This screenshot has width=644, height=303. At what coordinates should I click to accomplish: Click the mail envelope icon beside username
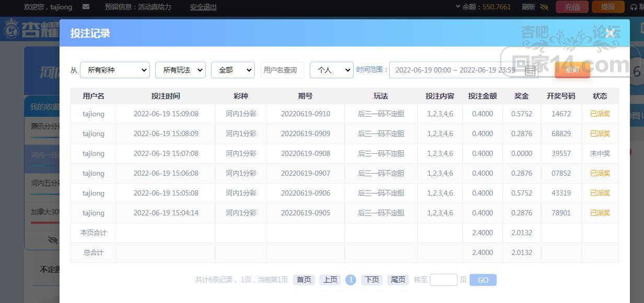[x=86, y=7]
